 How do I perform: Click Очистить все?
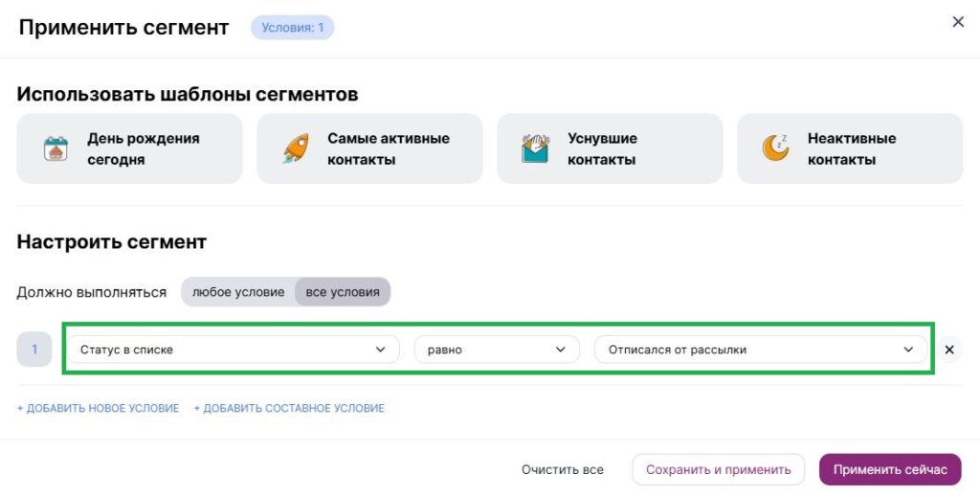click(x=563, y=470)
